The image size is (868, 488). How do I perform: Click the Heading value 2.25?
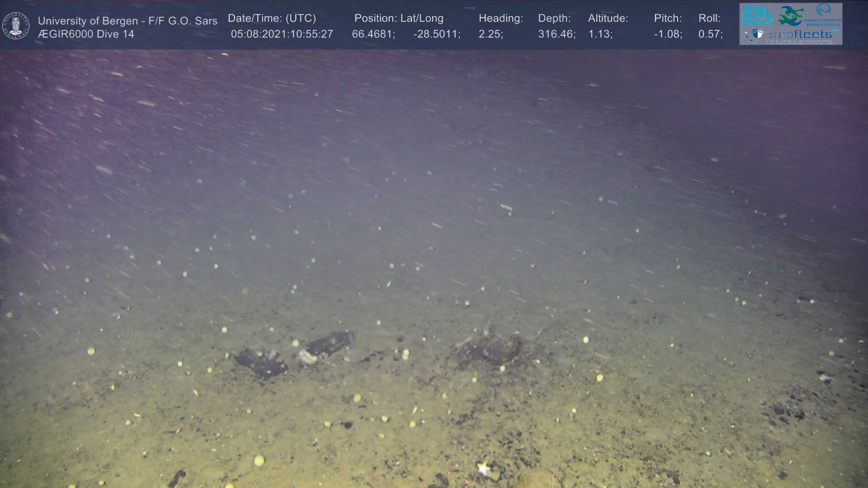[x=491, y=34]
